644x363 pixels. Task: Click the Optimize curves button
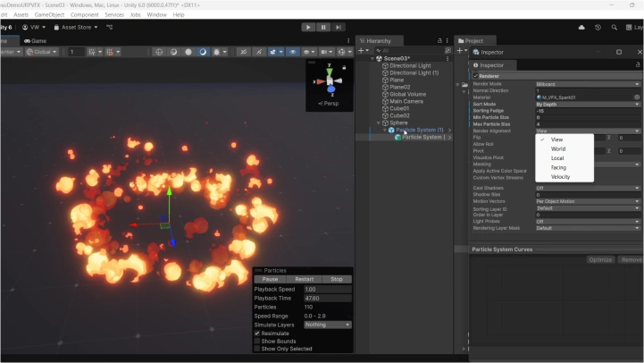(600, 260)
